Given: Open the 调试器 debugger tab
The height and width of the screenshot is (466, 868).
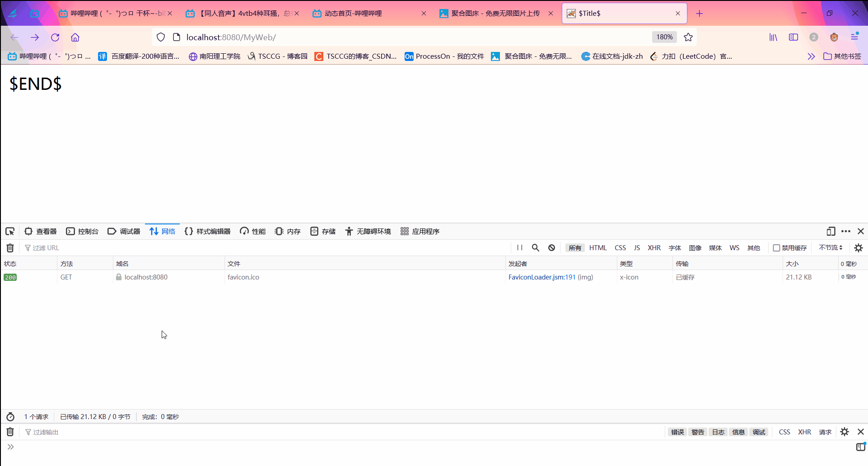Looking at the screenshot, I should tap(124, 232).
